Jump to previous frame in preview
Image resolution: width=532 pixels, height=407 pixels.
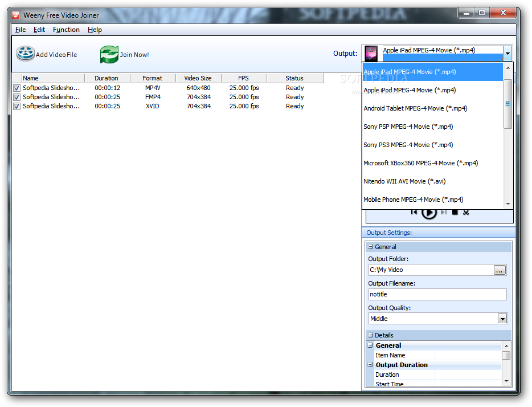(414, 212)
